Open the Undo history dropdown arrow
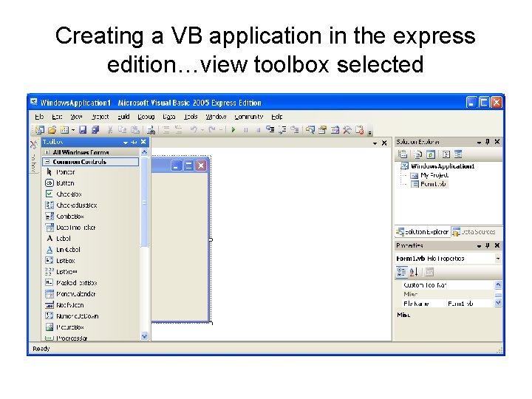This screenshot has height=399, width=532. pos(202,130)
